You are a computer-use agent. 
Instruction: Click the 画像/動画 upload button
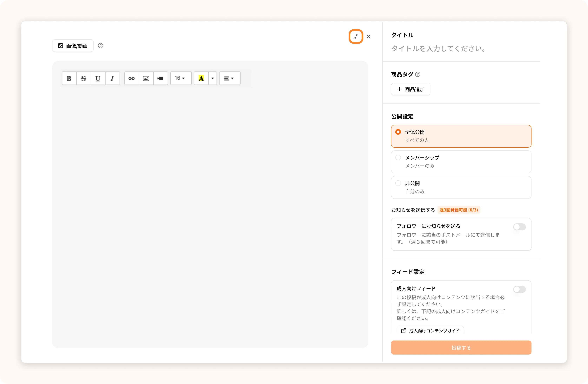point(73,46)
